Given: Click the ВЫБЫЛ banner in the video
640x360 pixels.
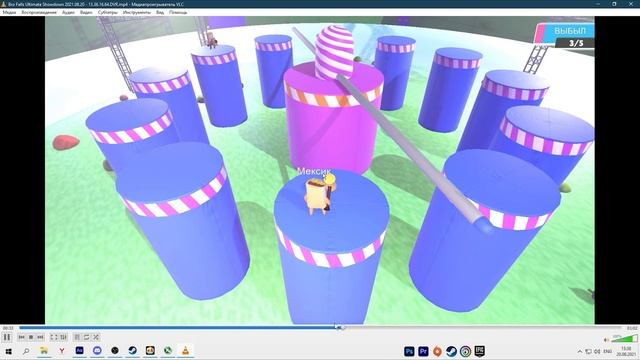Looking at the screenshot, I should pyautogui.click(x=569, y=31).
